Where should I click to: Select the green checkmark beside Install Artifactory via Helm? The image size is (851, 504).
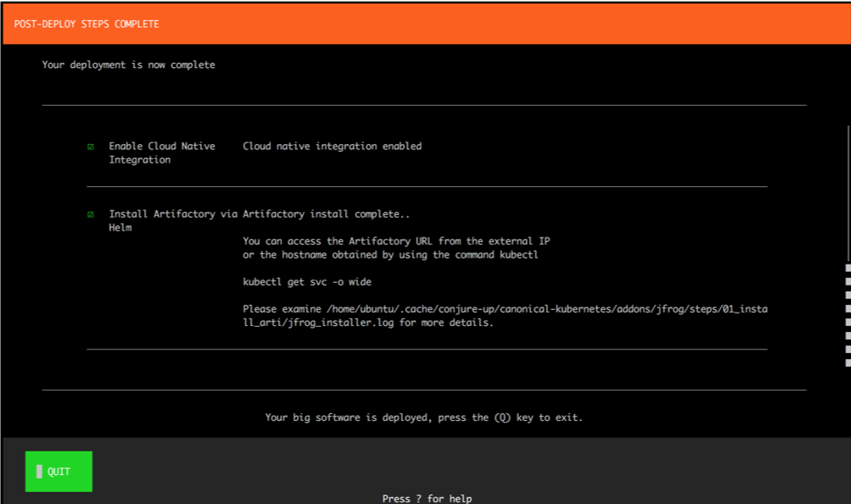pyautogui.click(x=91, y=214)
